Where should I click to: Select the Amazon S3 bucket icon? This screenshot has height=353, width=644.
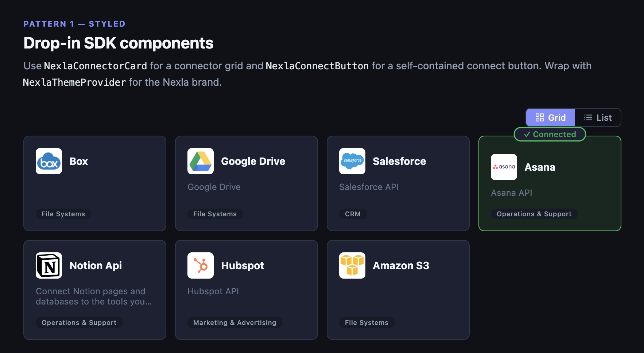pos(352,265)
